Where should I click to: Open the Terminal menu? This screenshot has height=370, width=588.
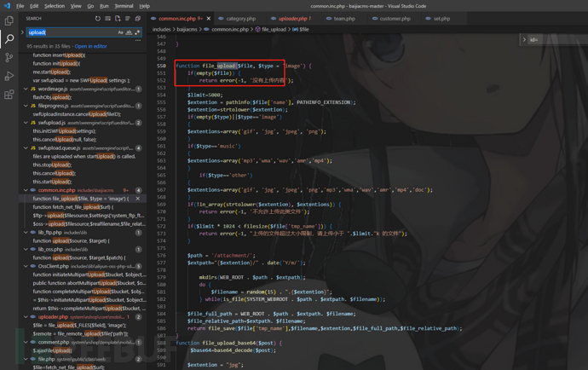(124, 6)
